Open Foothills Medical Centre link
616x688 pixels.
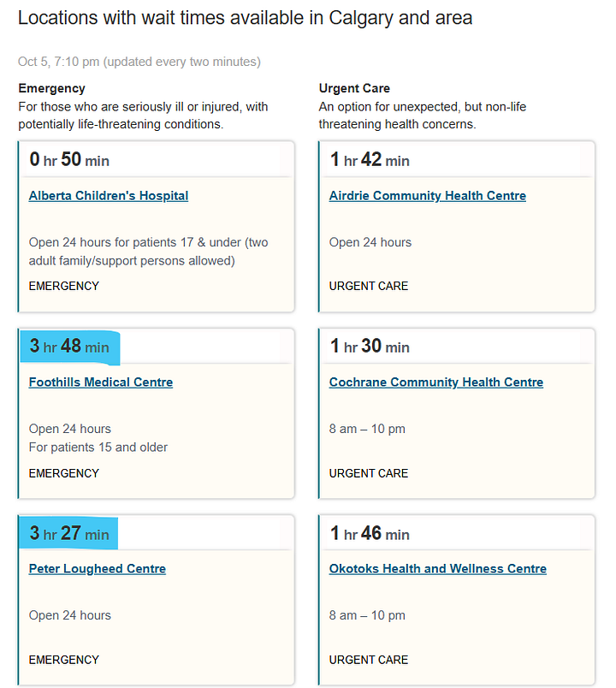click(x=101, y=383)
